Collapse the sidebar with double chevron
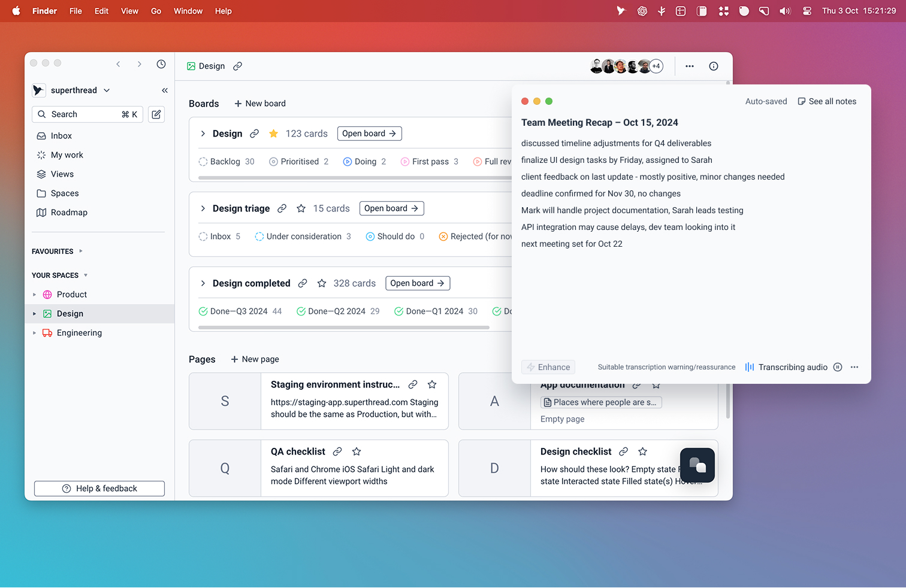 (165, 90)
